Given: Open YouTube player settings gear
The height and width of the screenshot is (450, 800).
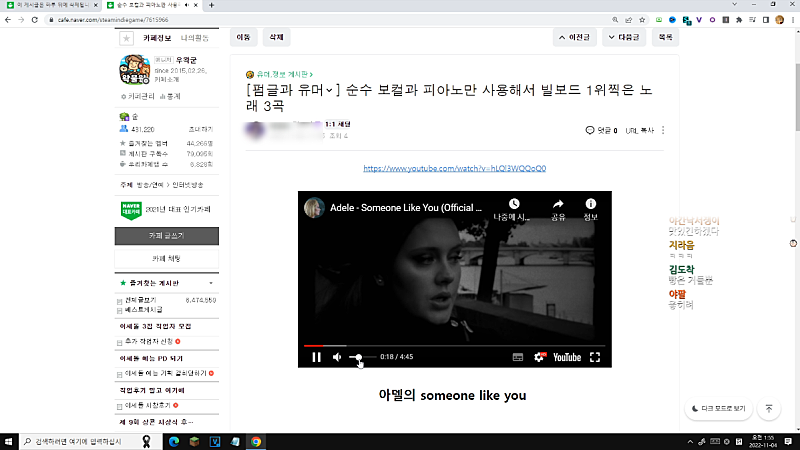Looking at the screenshot, I should [x=539, y=357].
